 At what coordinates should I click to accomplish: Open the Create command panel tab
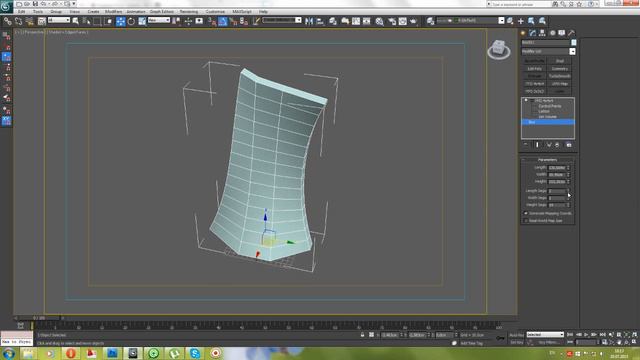tap(523, 33)
